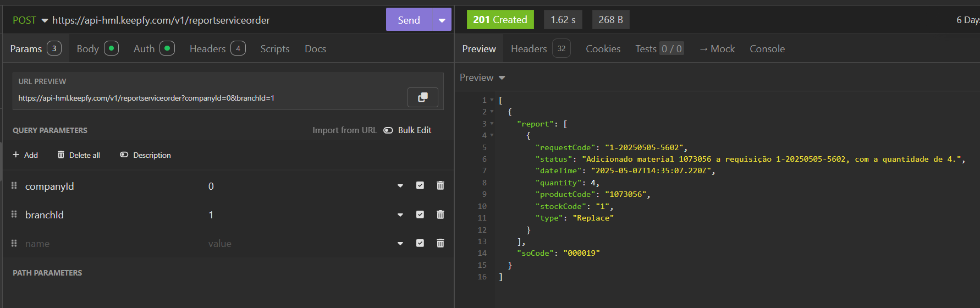
Task: Open the POST method dropdown
Action: point(45,20)
